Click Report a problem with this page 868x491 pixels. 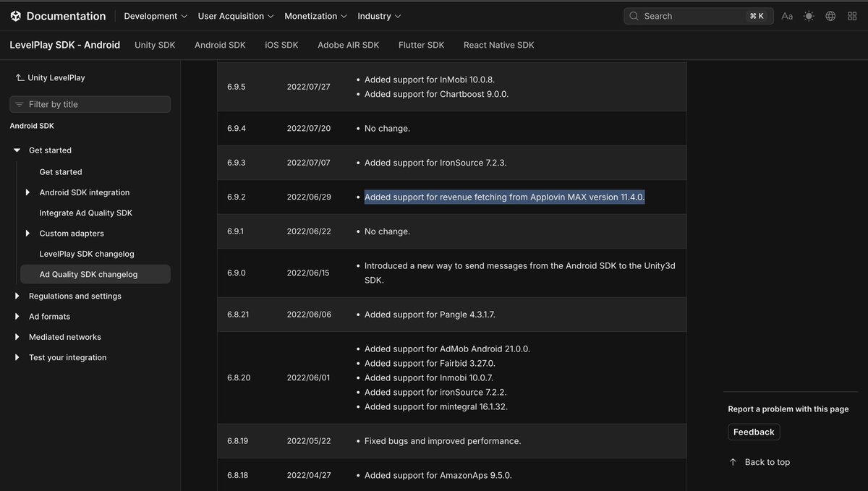click(x=788, y=409)
